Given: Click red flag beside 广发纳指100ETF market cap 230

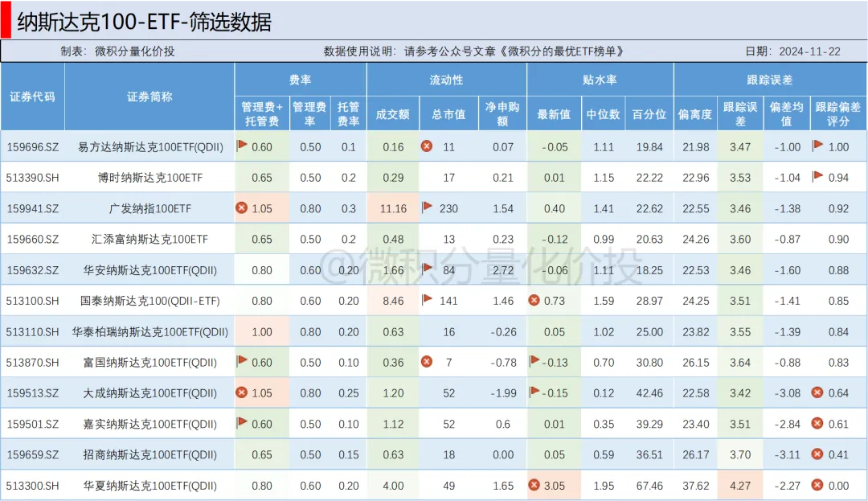Looking at the screenshot, I should pyautogui.click(x=428, y=207).
